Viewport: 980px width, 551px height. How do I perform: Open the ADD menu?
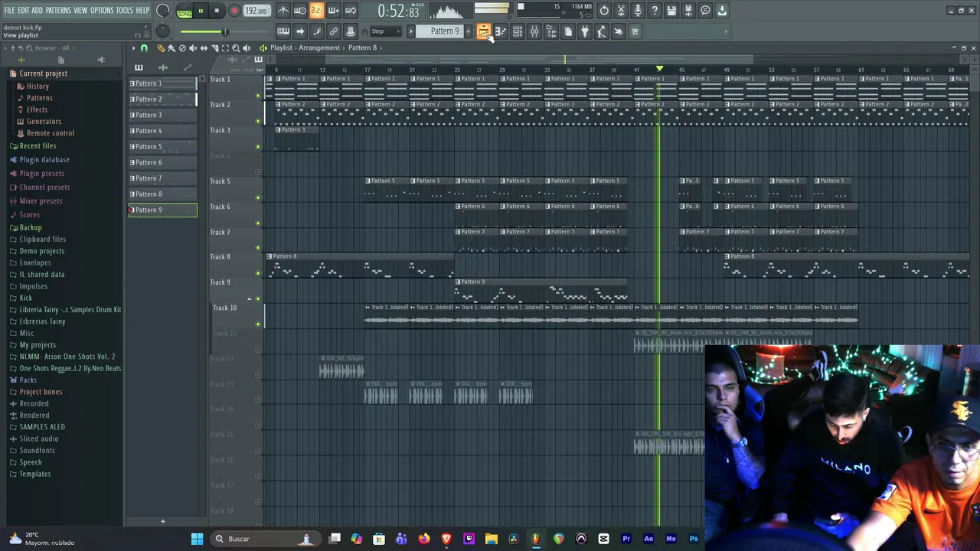(38, 11)
